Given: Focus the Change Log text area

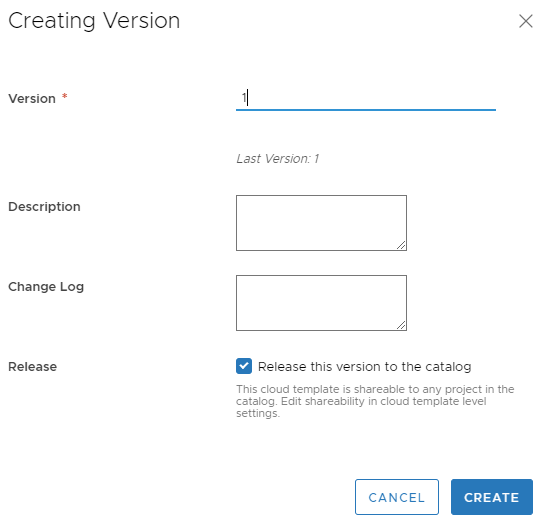Looking at the screenshot, I should (x=321, y=303).
